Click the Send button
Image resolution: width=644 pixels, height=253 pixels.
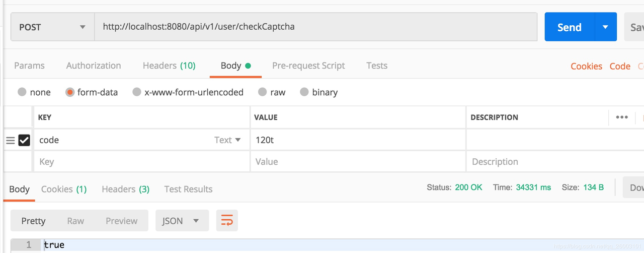click(x=569, y=27)
